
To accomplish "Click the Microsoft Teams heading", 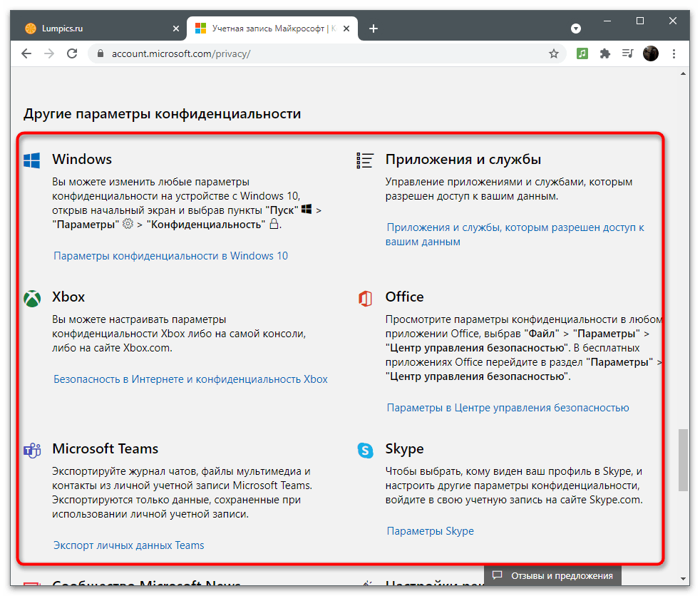I will [105, 448].
